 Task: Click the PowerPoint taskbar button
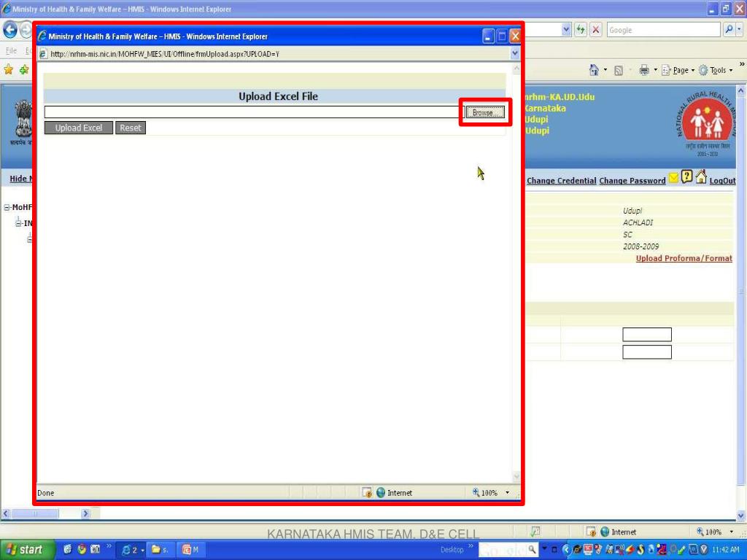(x=190, y=550)
